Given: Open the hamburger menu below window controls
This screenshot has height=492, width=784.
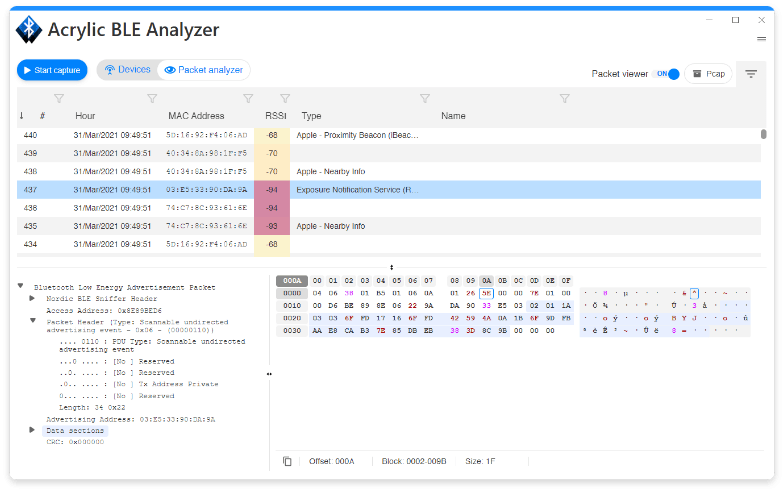Looking at the screenshot, I should coord(761,38).
